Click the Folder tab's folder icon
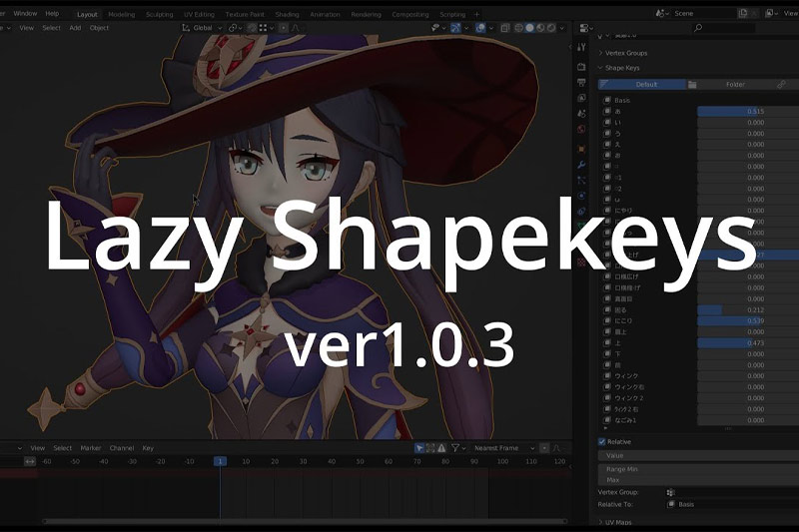This screenshot has height=532, width=799. (x=692, y=85)
